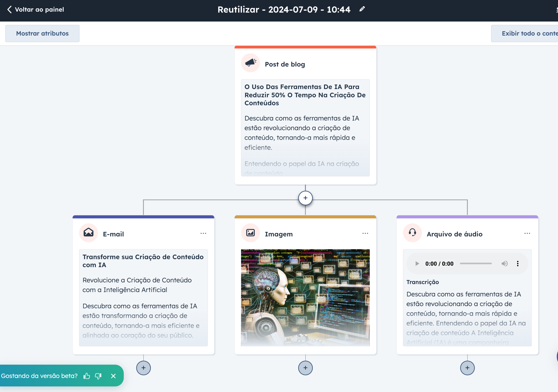Image resolution: width=558 pixels, height=392 pixels.
Task: Go back via Voltar ao painel
Action: (36, 9)
